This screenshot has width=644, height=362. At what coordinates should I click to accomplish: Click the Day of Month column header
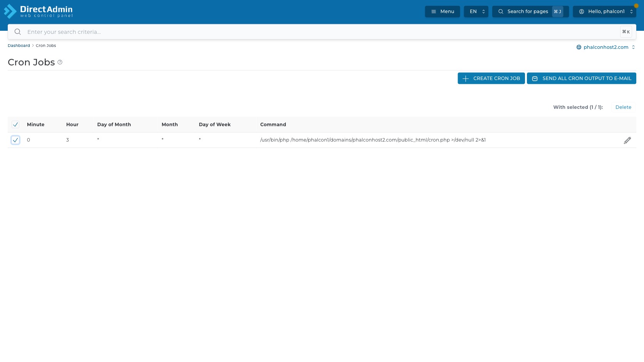pos(114,125)
